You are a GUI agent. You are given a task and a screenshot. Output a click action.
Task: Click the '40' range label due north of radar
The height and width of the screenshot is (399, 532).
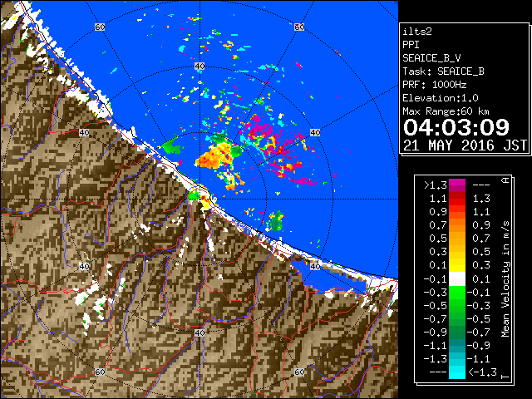pos(199,66)
